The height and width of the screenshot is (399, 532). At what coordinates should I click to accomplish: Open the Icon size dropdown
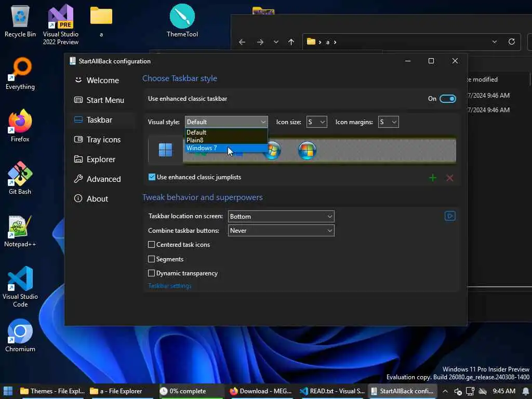(x=316, y=122)
